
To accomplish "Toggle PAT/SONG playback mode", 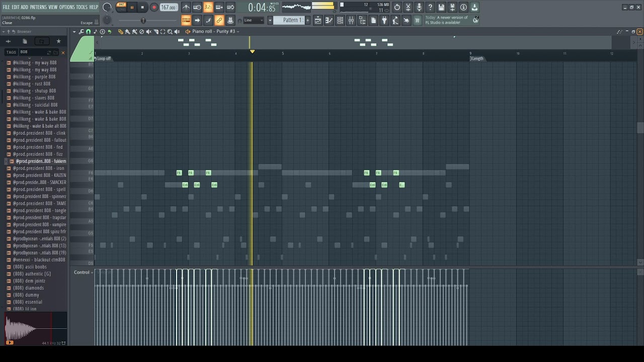I will click(x=121, y=7).
